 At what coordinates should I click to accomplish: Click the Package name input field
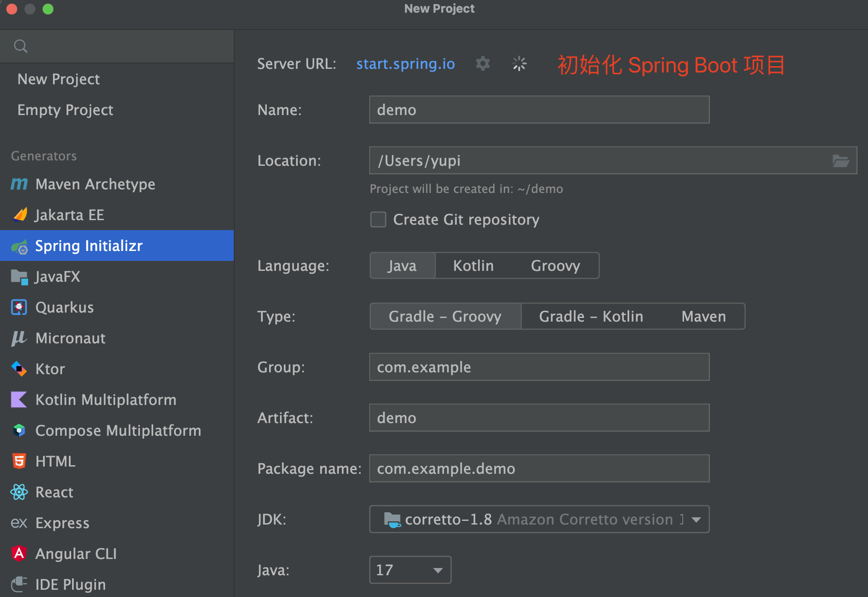point(539,469)
